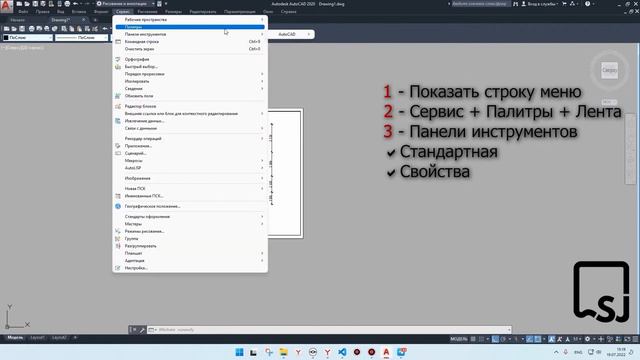Viewport: 640px width, 360px height.
Task: Click the Undo arrow in the quick access toolbar
Action: click(x=76, y=4)
